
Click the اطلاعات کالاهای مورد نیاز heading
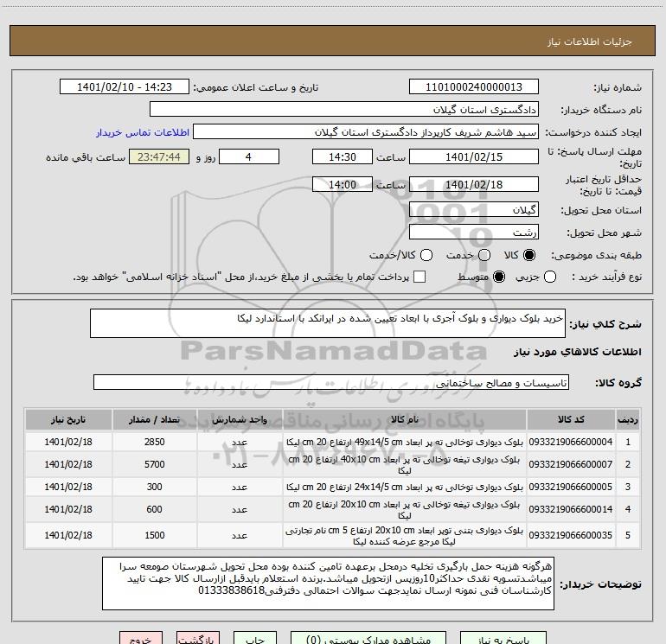[x=577, y=352]
